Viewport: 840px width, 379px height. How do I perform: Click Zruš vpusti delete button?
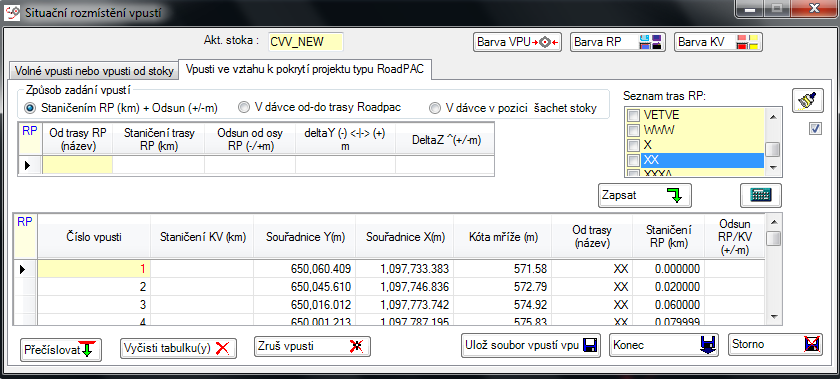pos(312,346)
